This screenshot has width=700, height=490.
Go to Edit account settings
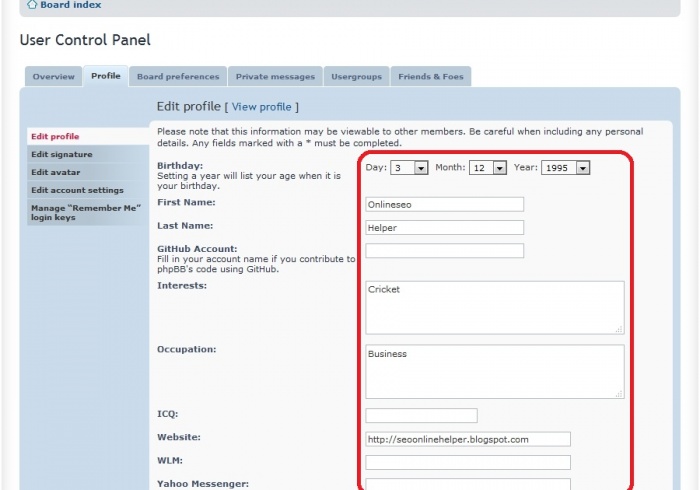pyautogui.click(x=77, y=190)
